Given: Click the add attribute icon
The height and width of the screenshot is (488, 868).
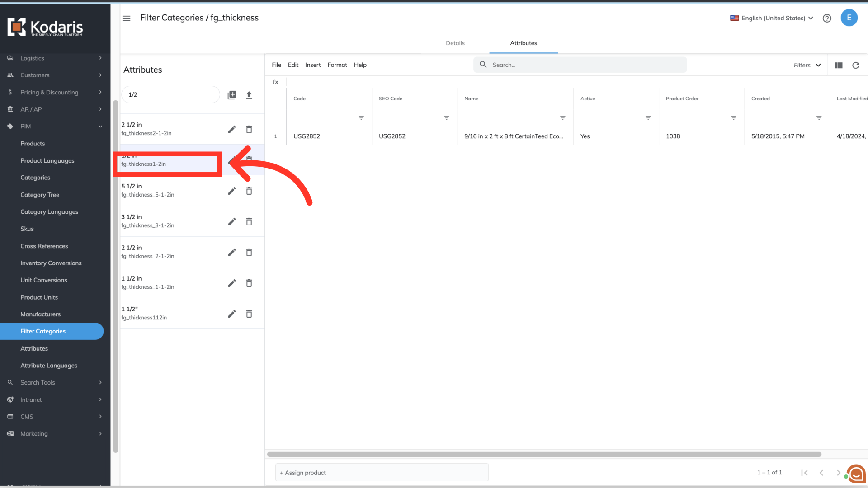Looking at the screenshot, I should coord(232,95).
